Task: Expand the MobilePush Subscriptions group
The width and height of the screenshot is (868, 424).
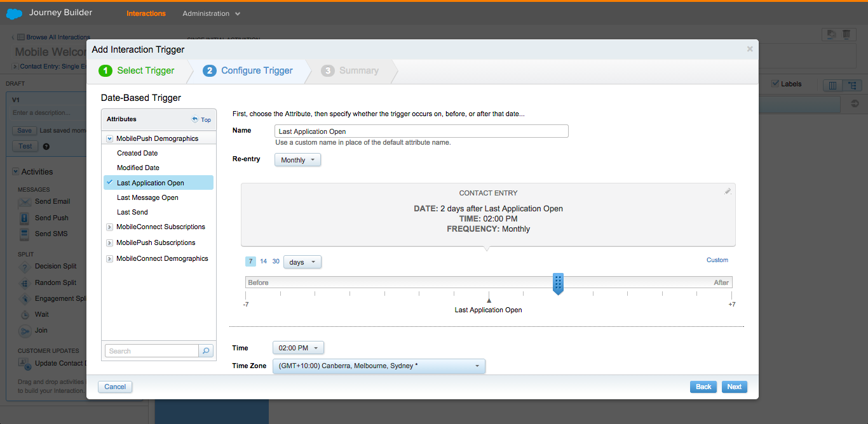Action: pos(110,242)
